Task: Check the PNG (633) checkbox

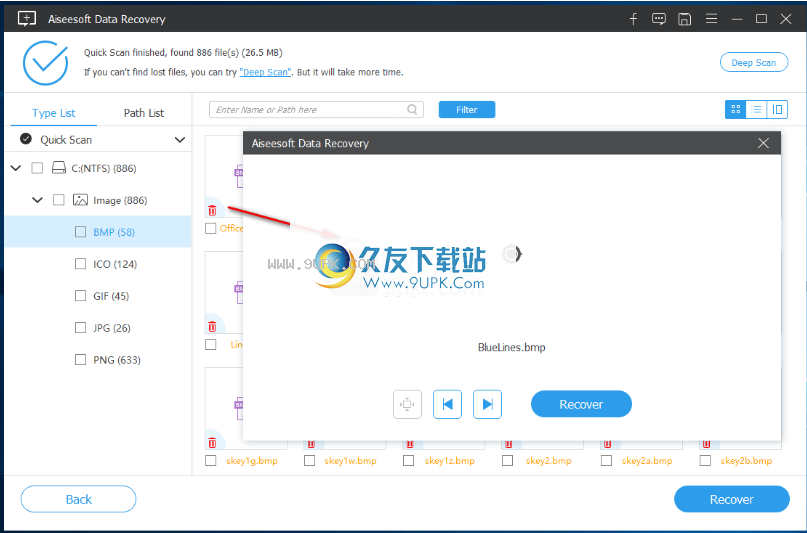Action: 80,359
